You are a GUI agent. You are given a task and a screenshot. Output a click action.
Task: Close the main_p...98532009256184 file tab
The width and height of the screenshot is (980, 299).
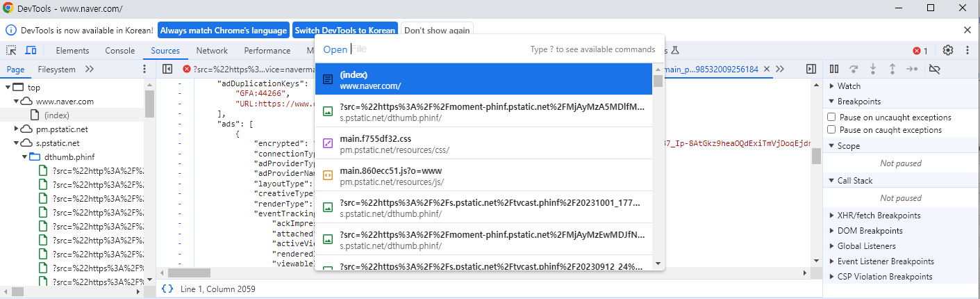click(x=767, y=70)
